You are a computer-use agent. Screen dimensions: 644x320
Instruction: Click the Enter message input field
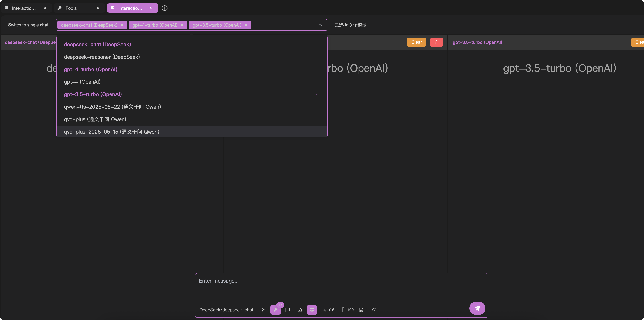click(x=341, y=288)
